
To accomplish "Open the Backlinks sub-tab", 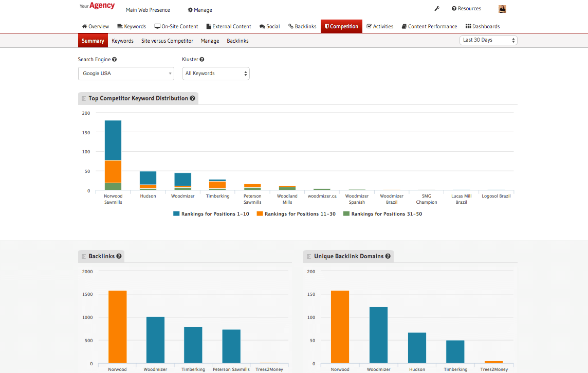I will tap(238, 41).
